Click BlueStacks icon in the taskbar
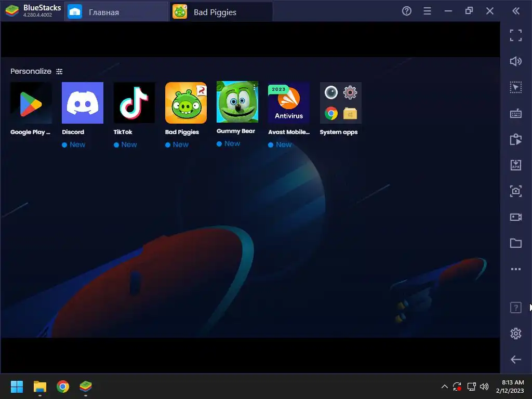The image size is (532, 399). click(86, 387)
